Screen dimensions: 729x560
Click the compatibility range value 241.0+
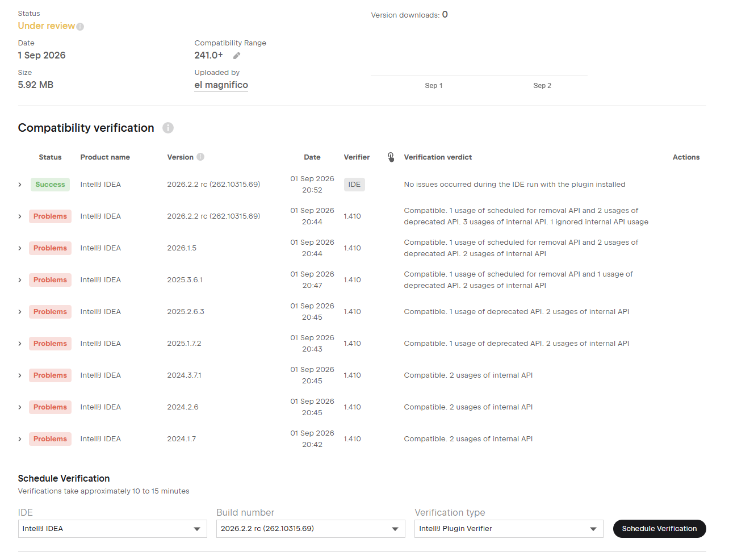pyautogui.click(x=208, y=56)
